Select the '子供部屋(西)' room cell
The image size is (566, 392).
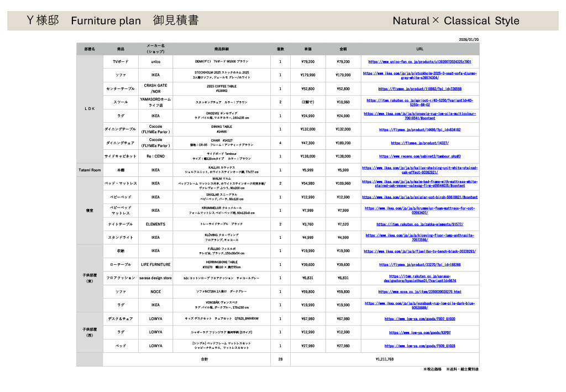(x=90, y=332)
